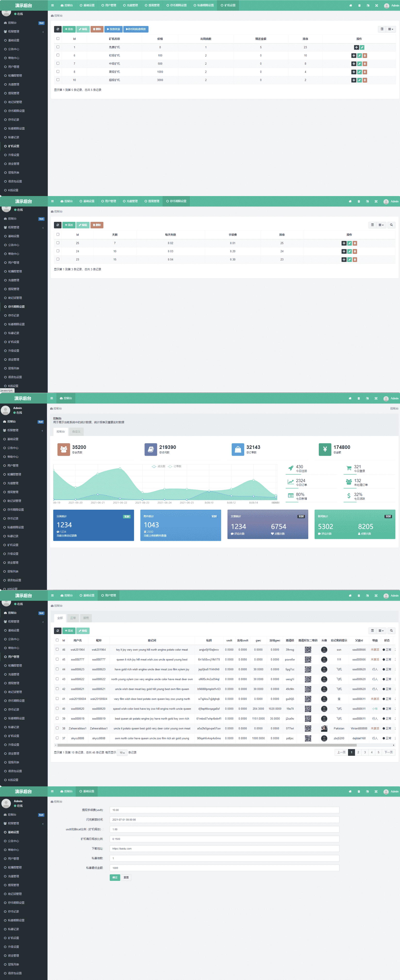Tick the checkbox for user sss888777
Viewport: 400px width, 980px height.
pyautogui.click(x=57, y=659)
